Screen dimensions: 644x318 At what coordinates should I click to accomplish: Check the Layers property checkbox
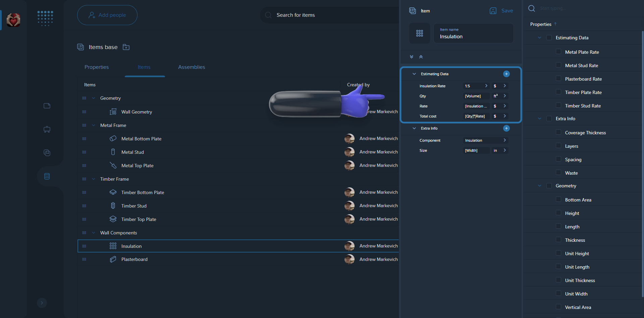tap(558, 146)
